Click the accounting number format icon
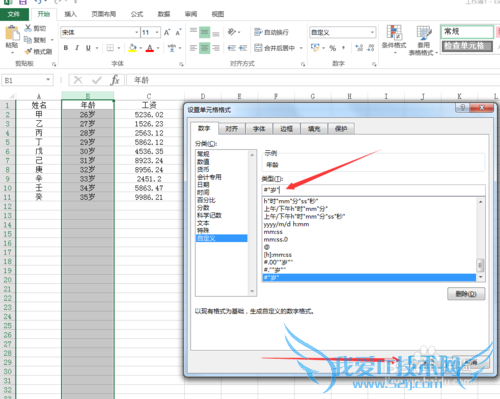The width and height of the screenshot is (500, 399). point(315,48)
